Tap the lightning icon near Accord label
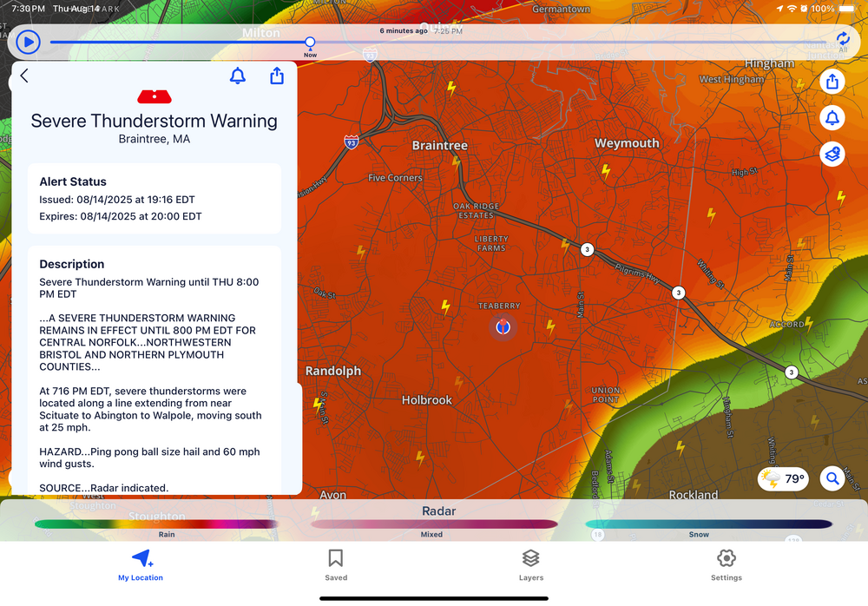Image resolution: width=868 pixels, height=606 pixels. [x=809, y=323]
